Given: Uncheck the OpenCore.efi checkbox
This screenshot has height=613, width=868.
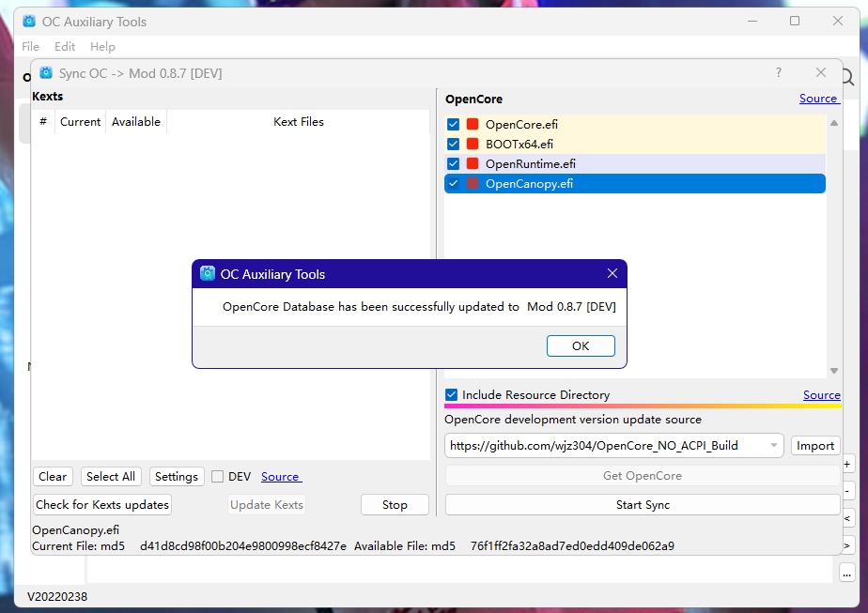Looking at the screenshot, I should click(x=454, y=125).
